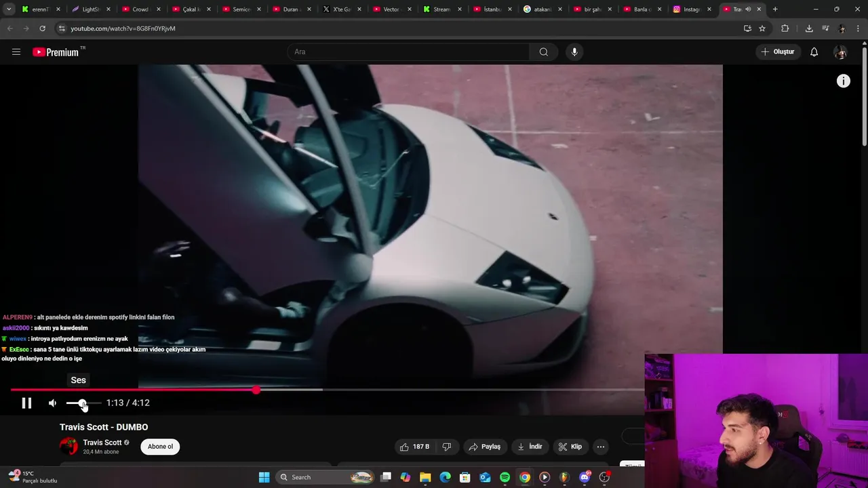868x488 pixels.
Task: Install app icon in address bar
Action: (x=747, y=28)
